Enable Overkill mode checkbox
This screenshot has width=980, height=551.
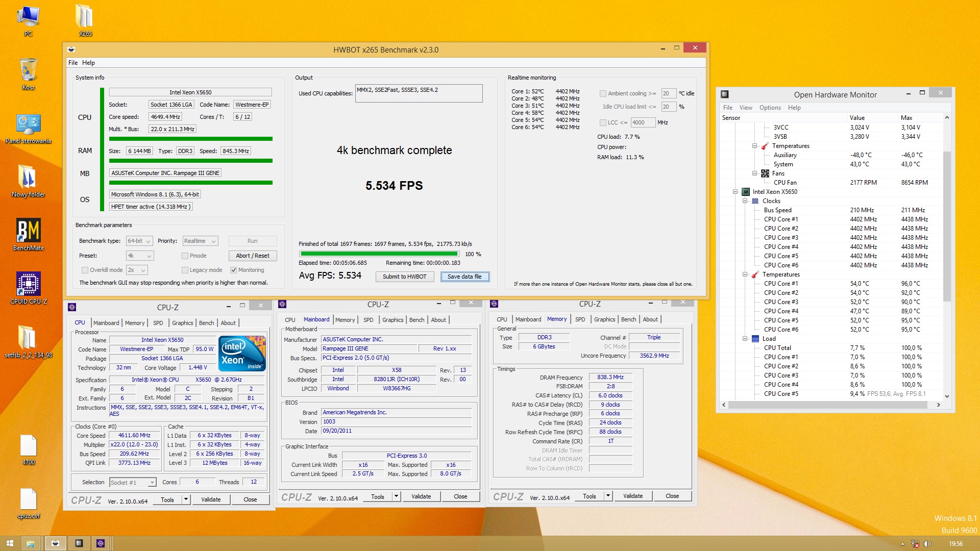click(x=85, y=270)
